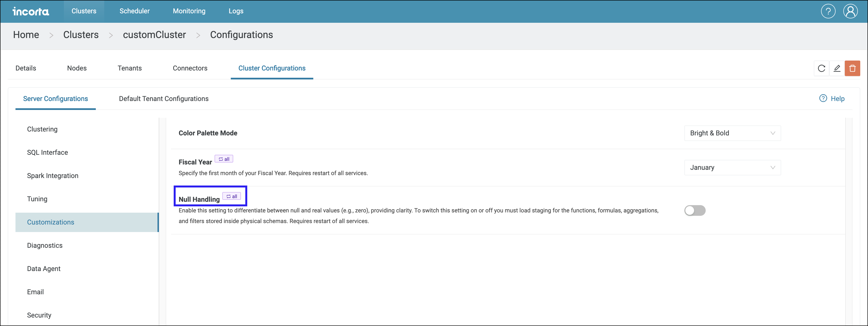Image resolution: width=868 pixels, height=326 pixels.
Task: Click the Fiscal Year label
Action: (195, 162)
